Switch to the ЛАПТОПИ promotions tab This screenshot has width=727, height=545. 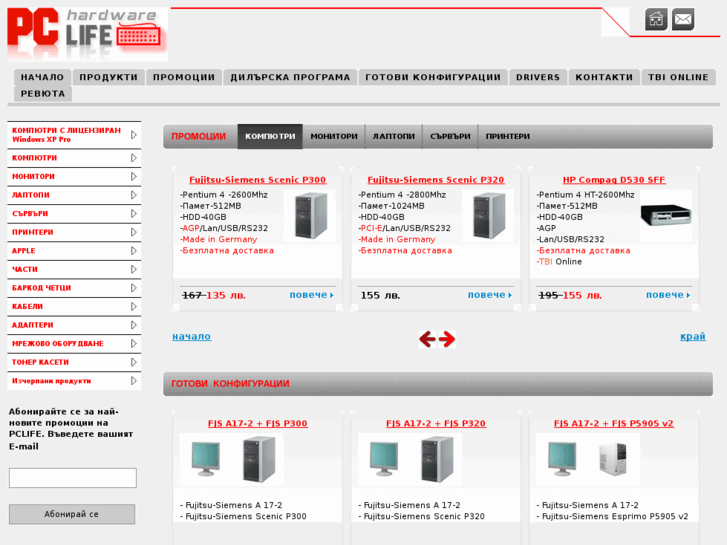(394, 136)
